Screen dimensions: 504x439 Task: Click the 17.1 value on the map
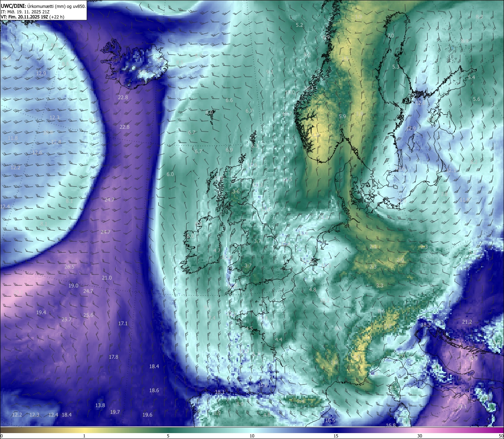[123, 323]
